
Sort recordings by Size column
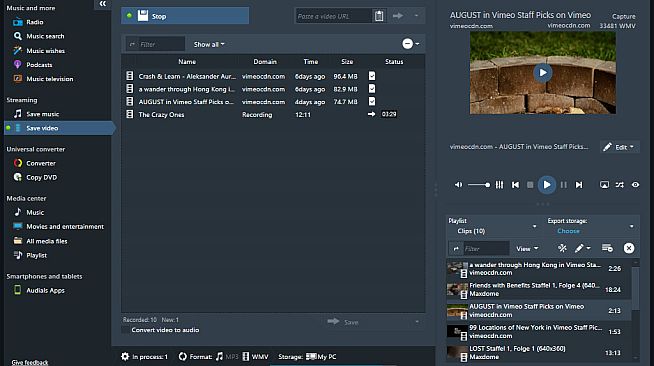point(347,62)
